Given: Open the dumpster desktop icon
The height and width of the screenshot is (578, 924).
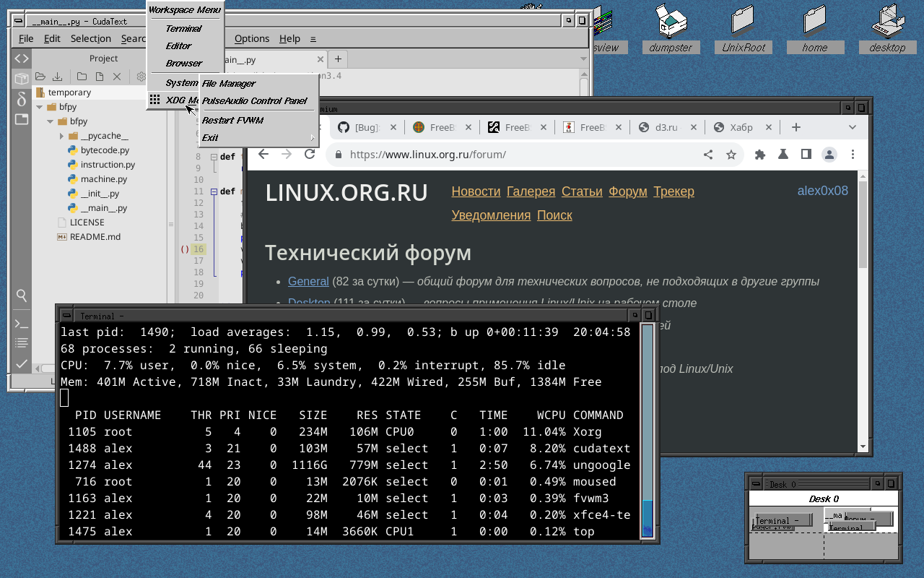Looking at the screenshot, I should (x=671, y=29).
